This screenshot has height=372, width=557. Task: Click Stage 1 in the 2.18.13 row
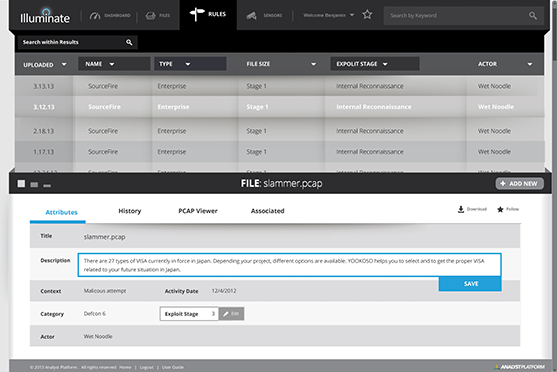256,131
